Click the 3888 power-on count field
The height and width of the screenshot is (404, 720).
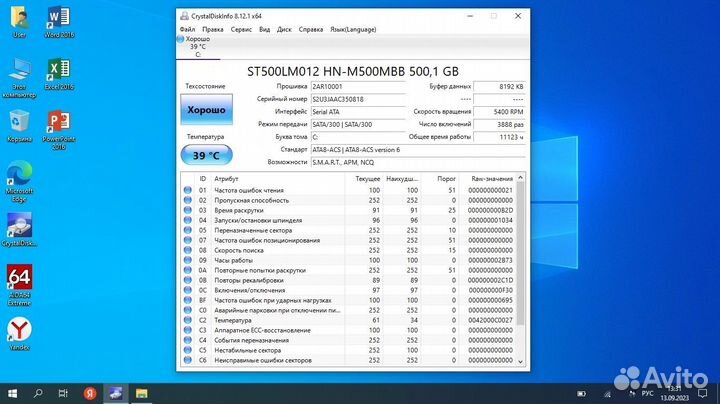[500, 124]
